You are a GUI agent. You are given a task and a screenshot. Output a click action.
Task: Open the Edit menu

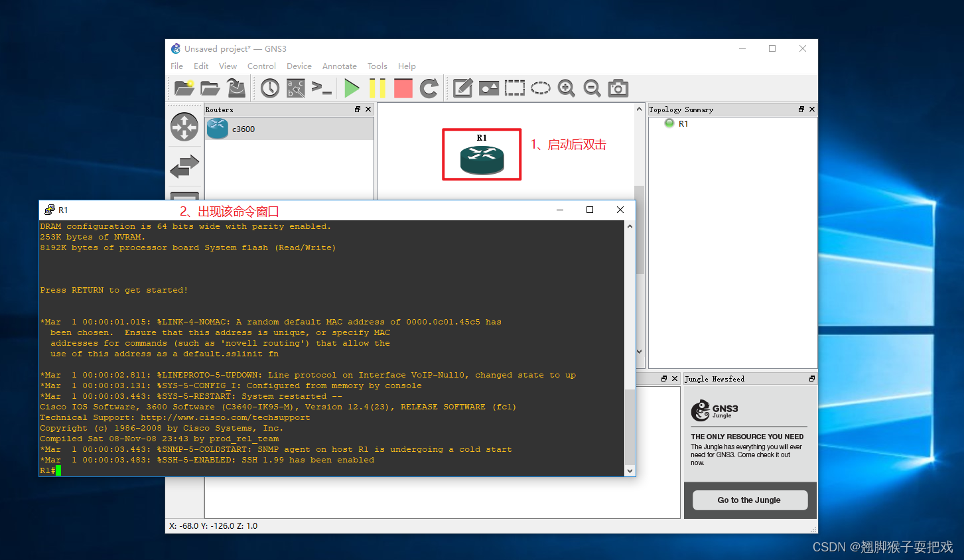click(201, 66)
